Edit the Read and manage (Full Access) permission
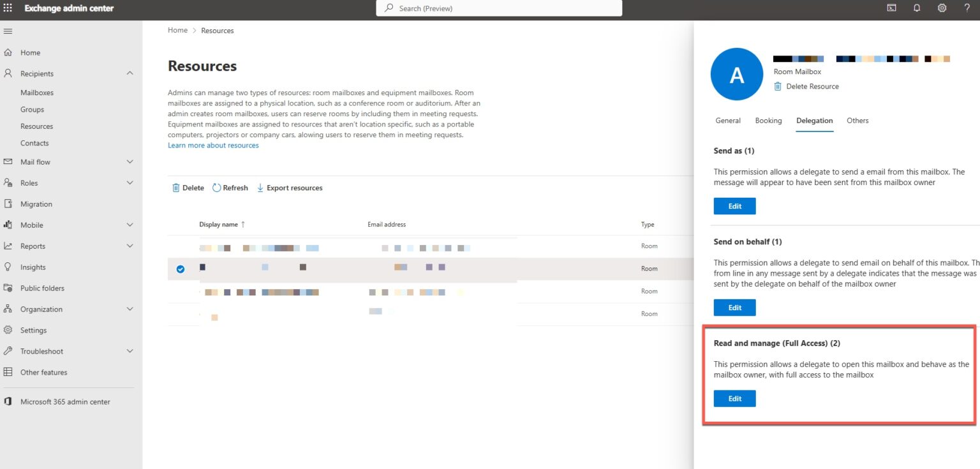The image size is (980, 469). coord(734,399)
